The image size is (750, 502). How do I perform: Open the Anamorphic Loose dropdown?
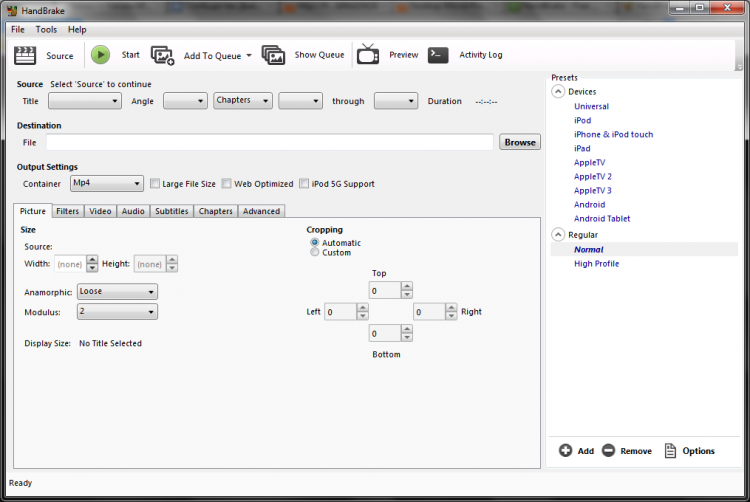(x=117, y=292)
